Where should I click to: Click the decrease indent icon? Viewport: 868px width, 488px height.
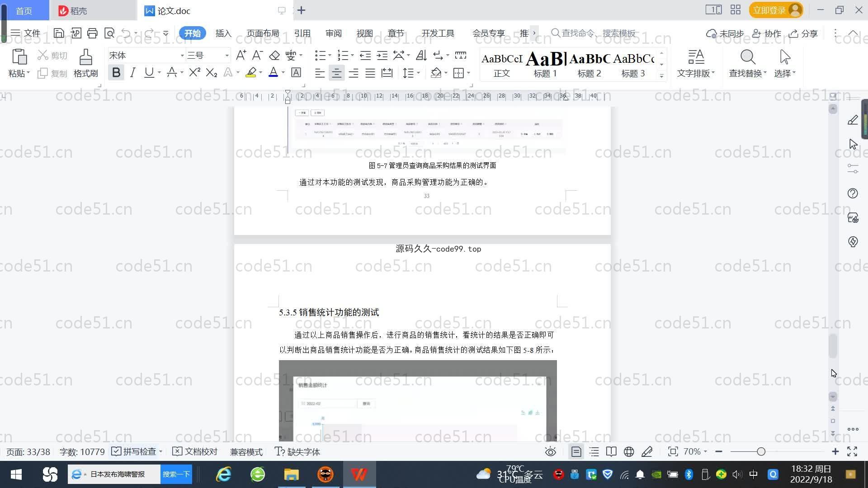tap(365, 55)
